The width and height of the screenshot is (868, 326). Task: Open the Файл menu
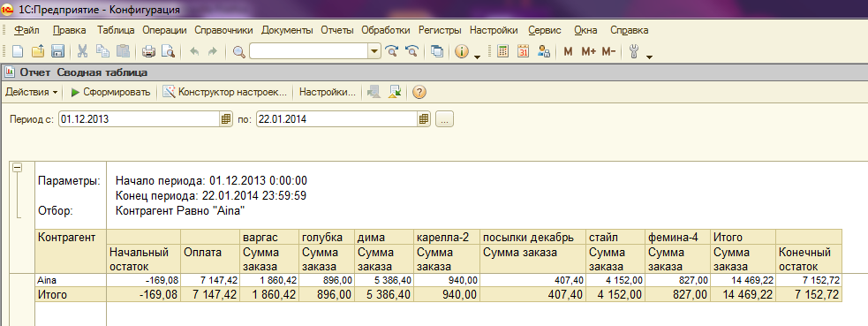pos(27,30)
